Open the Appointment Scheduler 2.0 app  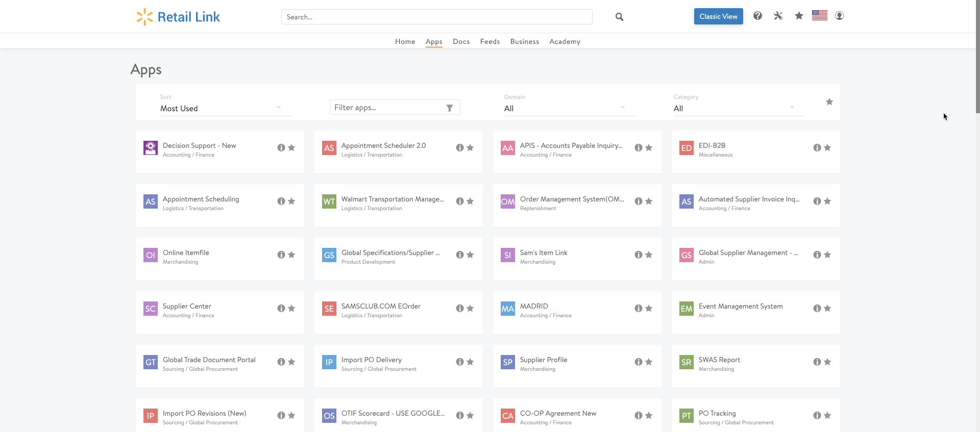pos(383,145)
